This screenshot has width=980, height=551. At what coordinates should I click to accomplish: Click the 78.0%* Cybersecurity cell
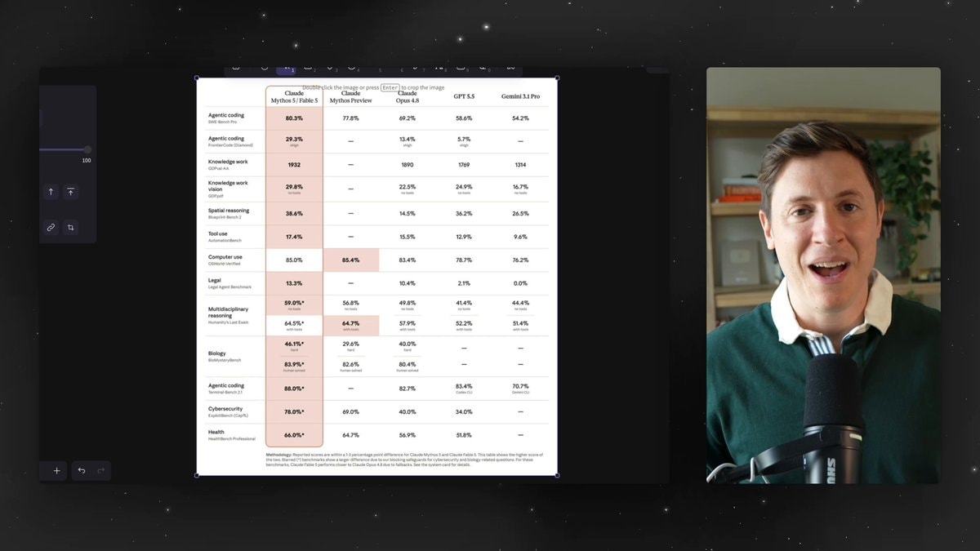click(x=294, y=411)
